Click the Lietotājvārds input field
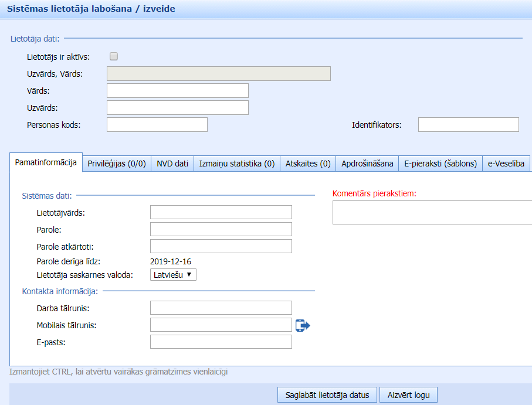532x405 pixels. pyautogui.click(x=221, y=212)
